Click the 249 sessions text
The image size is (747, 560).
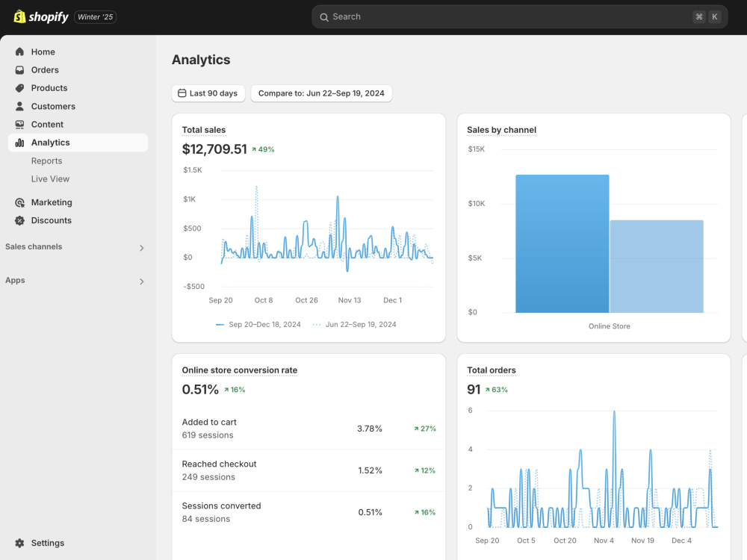point(208,477)
